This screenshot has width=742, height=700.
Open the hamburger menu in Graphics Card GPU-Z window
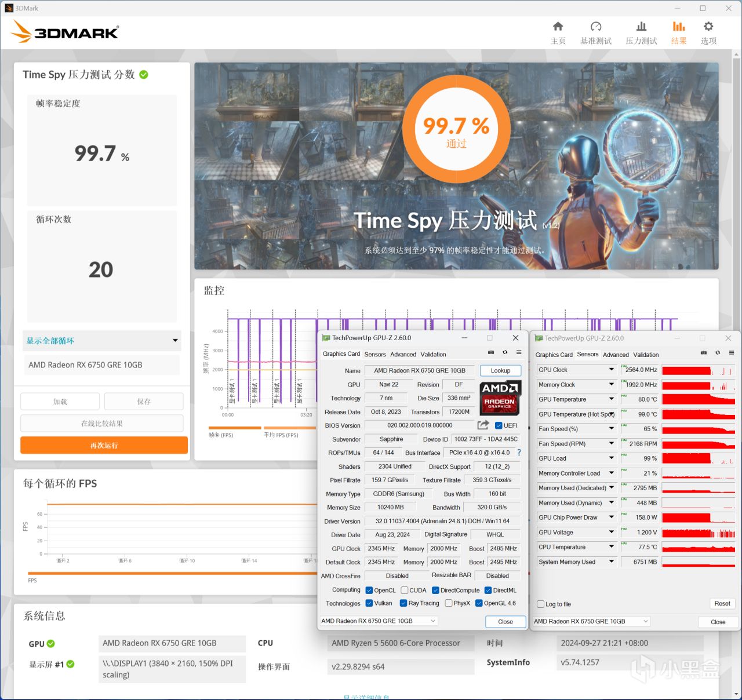519,352
